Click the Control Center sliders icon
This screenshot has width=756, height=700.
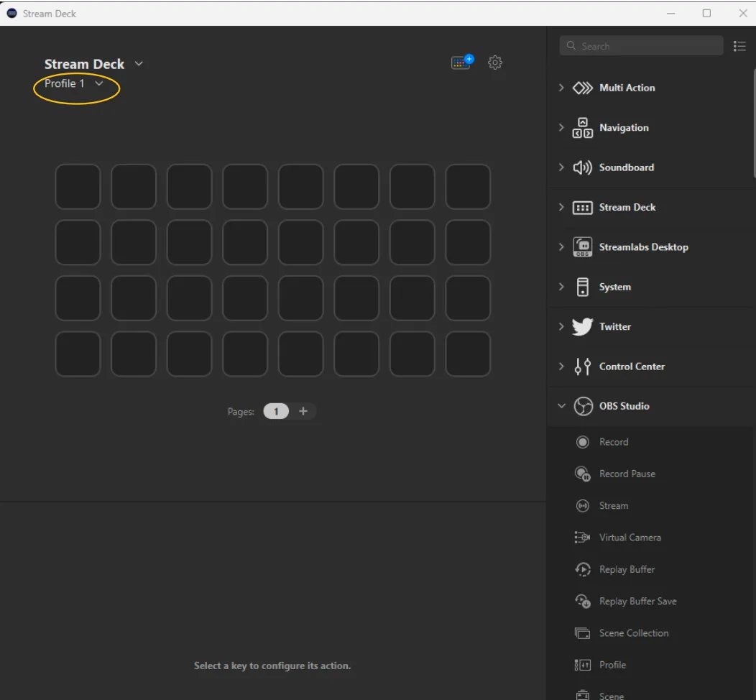(x=582, y=367)
